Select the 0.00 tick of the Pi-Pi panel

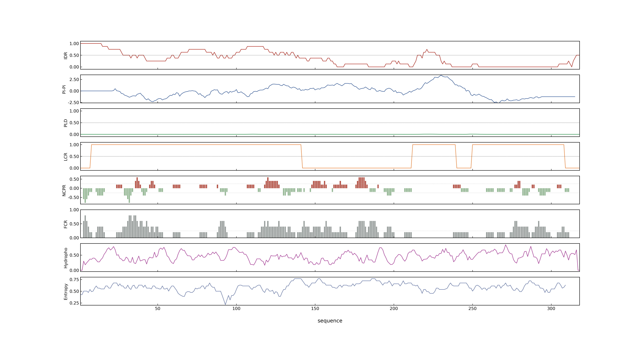coord(74,91)
